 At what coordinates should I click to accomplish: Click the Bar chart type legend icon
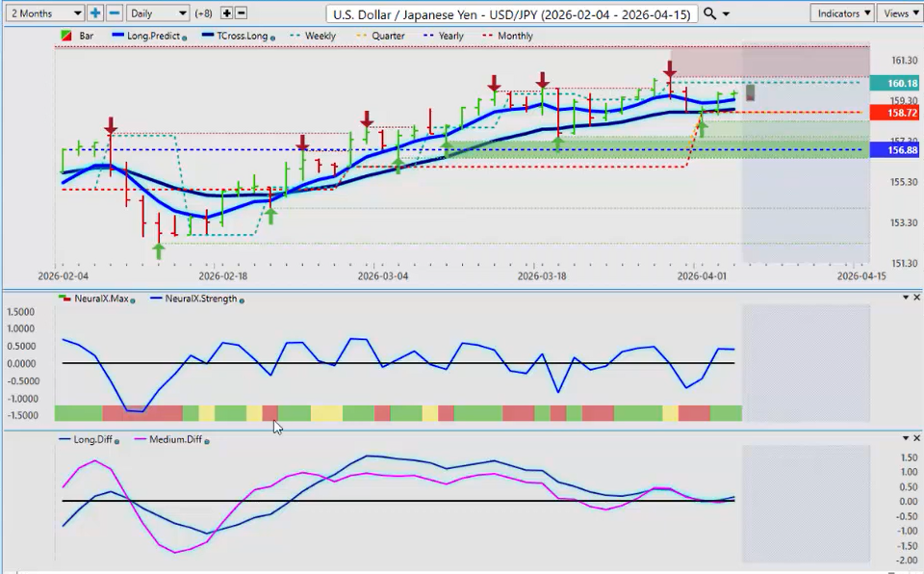click(x=65, y=37)
